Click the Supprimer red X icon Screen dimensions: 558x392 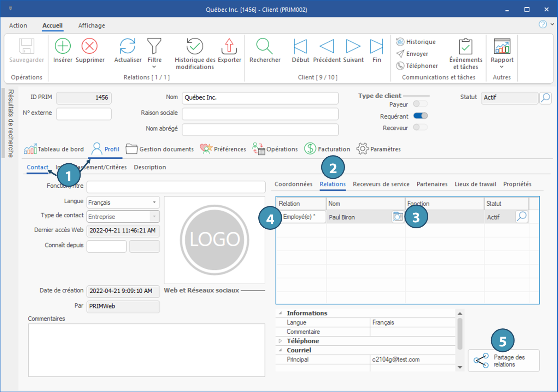point(90,46)
